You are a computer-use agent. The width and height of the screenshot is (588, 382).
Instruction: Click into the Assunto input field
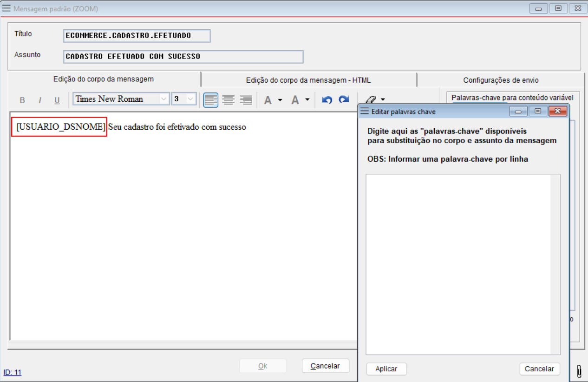point(183,56)
